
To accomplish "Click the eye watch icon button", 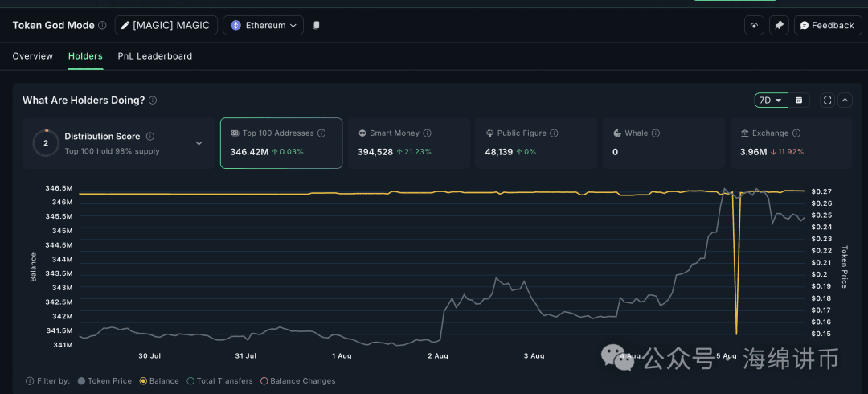I will tap(754, 26).
